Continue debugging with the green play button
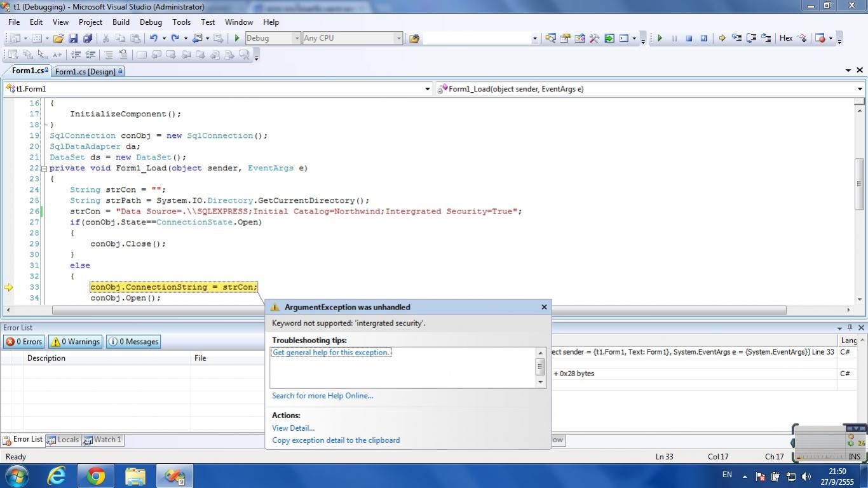 click(x=660, y=38)
